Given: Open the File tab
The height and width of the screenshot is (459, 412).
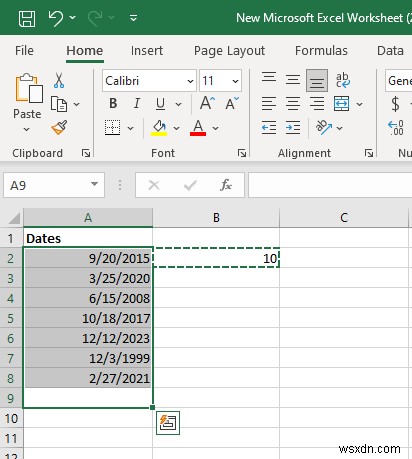Looking at the screenshot, I should tap(24, 51).
